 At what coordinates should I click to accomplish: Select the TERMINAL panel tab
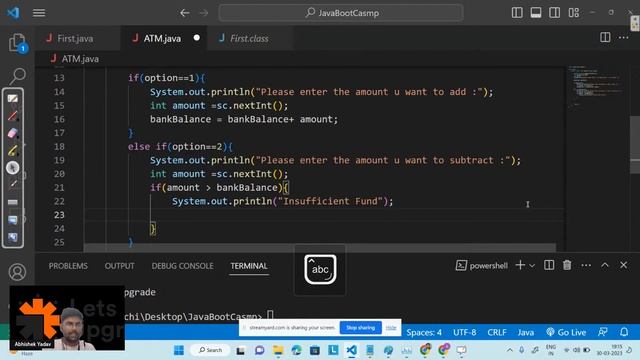point(249,266)
